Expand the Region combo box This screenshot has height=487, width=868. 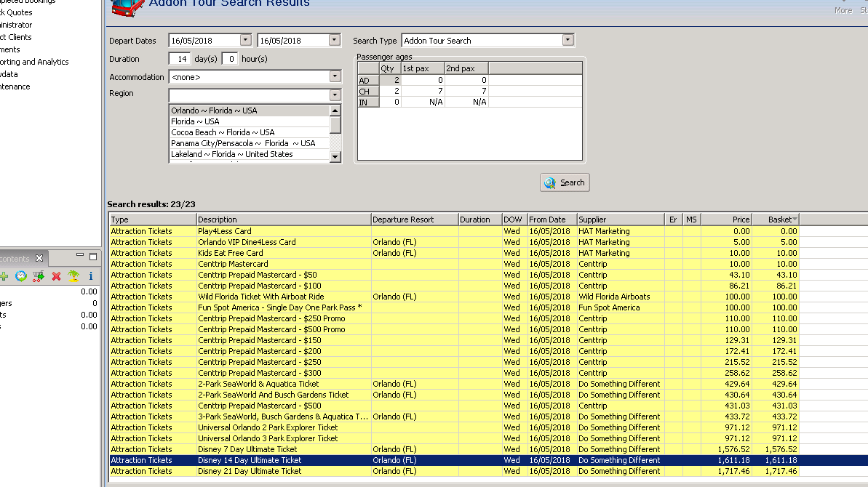[335, 94]
